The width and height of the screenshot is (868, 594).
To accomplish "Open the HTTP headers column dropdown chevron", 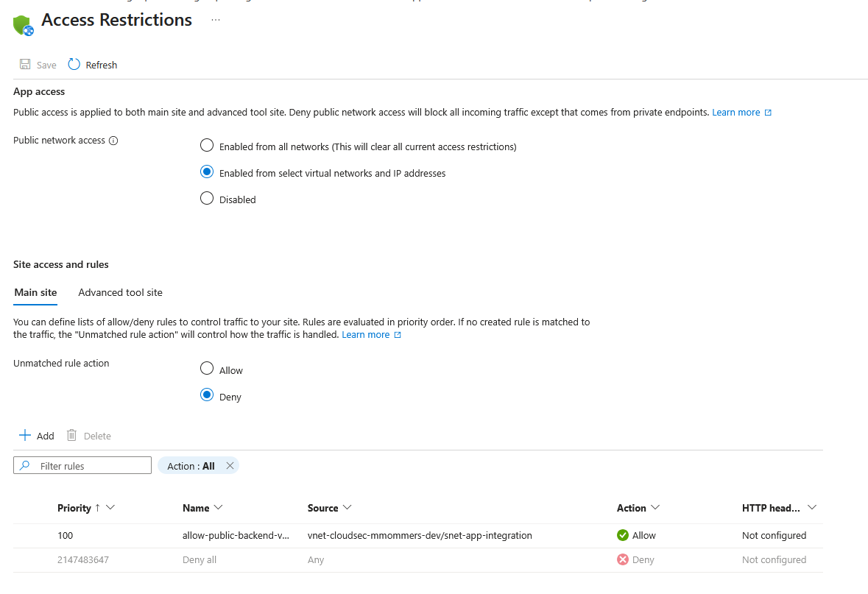I will 812,508.
